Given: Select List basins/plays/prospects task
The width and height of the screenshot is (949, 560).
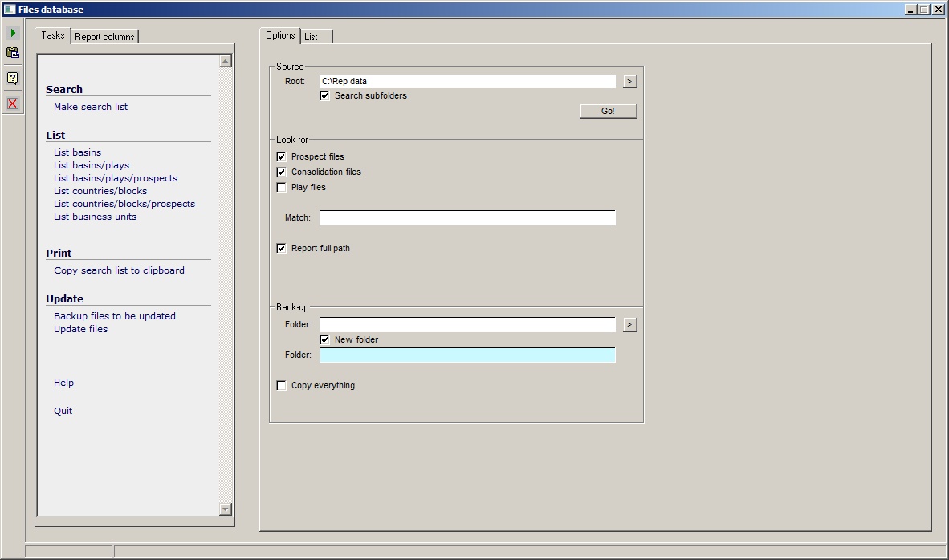Looking at the screenshot, I should (x=116, y=178).
